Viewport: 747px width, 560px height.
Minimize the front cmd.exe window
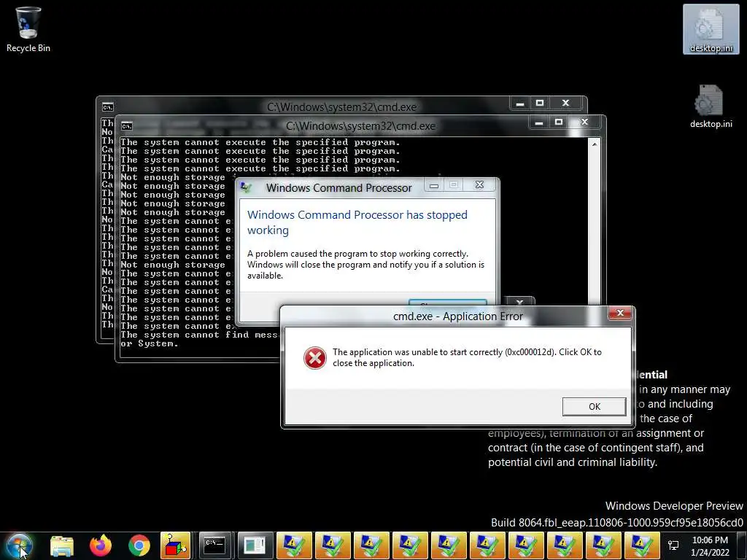[x=539, y=122]
